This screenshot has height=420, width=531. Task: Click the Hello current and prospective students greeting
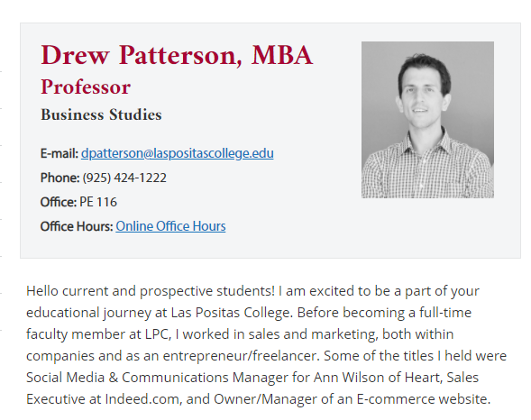pyautogui.click(x=151, y=291)
